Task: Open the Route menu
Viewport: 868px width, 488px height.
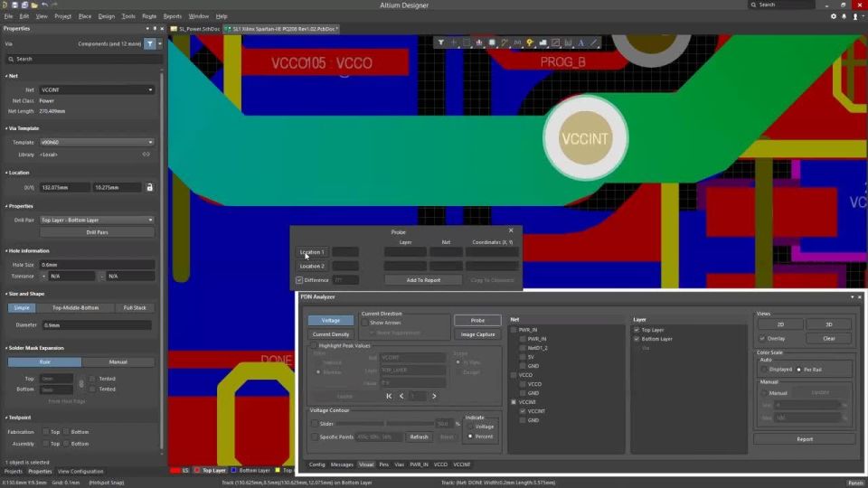Action: click(x=149, y=16)
